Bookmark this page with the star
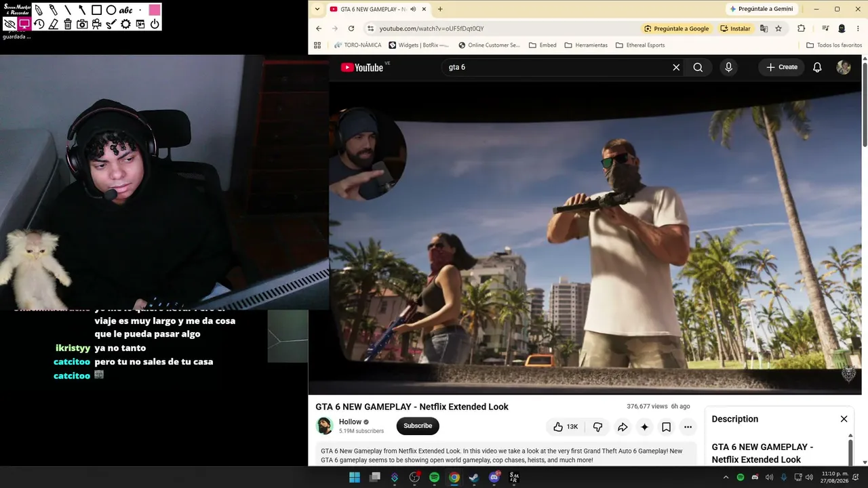 778,28
